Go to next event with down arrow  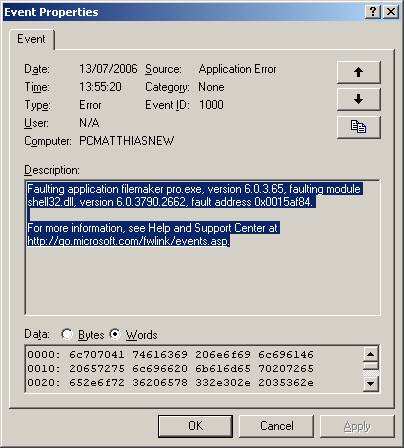(359, 99)
